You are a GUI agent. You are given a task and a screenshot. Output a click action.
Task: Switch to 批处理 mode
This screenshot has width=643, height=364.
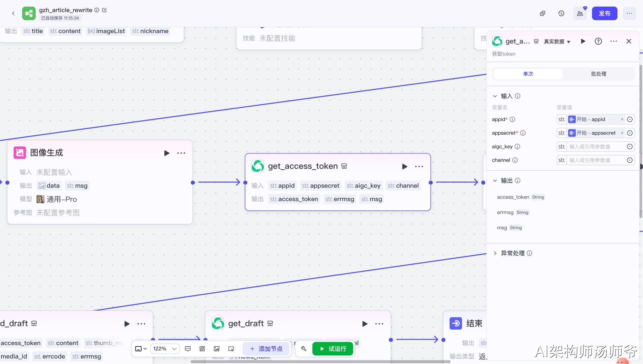[x=598, y=74]
